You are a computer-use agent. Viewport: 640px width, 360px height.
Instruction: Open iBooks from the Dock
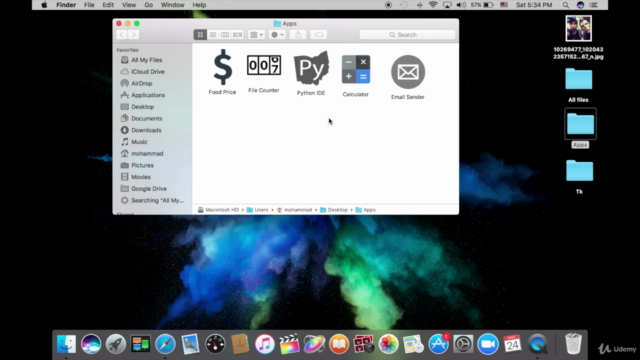(339, 344)
